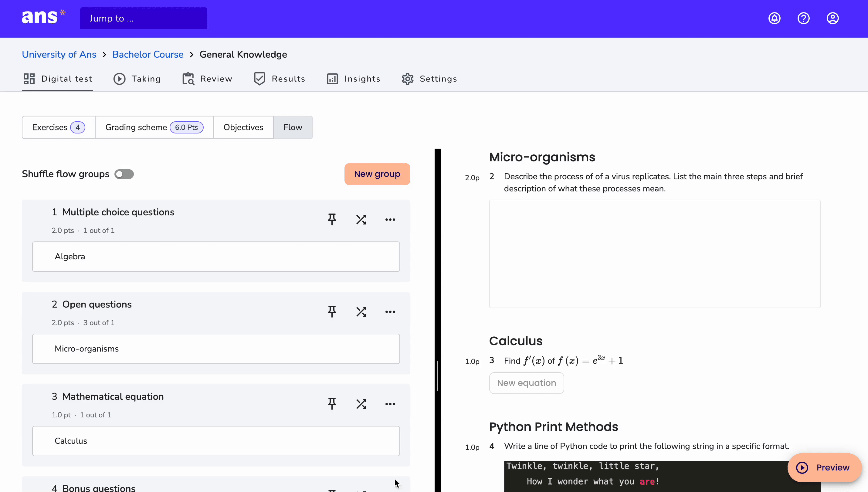Viewport: 868px width, 492px height.
Task: Click the New group button
Action: point(377,174)
